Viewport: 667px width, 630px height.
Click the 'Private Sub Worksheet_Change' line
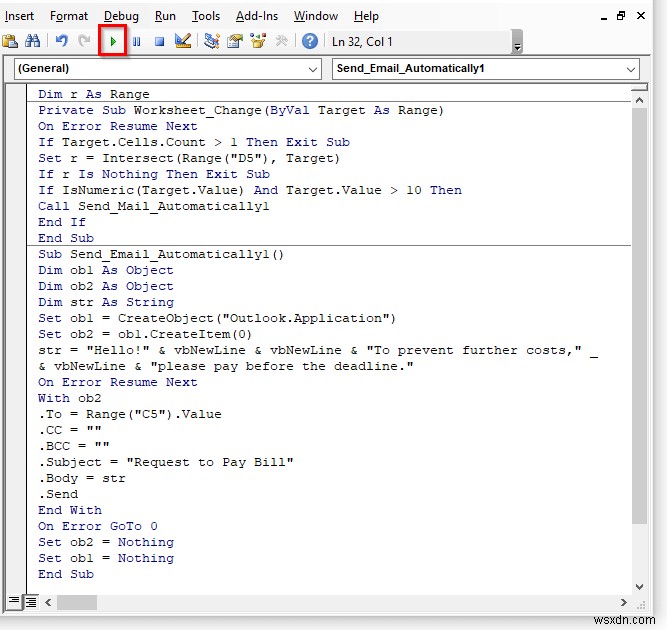(x=241, y=110)
